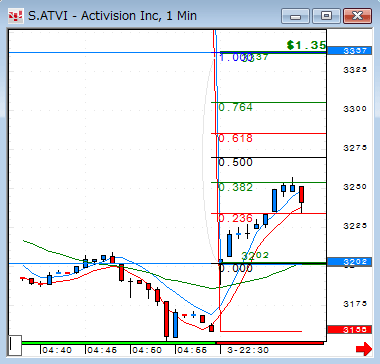Click the small box at bottom-left corner of chart

click(15, 345)
